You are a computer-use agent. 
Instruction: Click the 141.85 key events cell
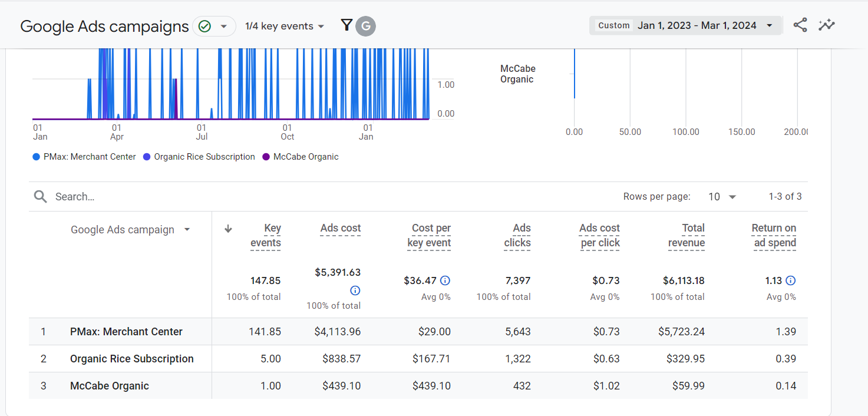click(x=265, y=332)
